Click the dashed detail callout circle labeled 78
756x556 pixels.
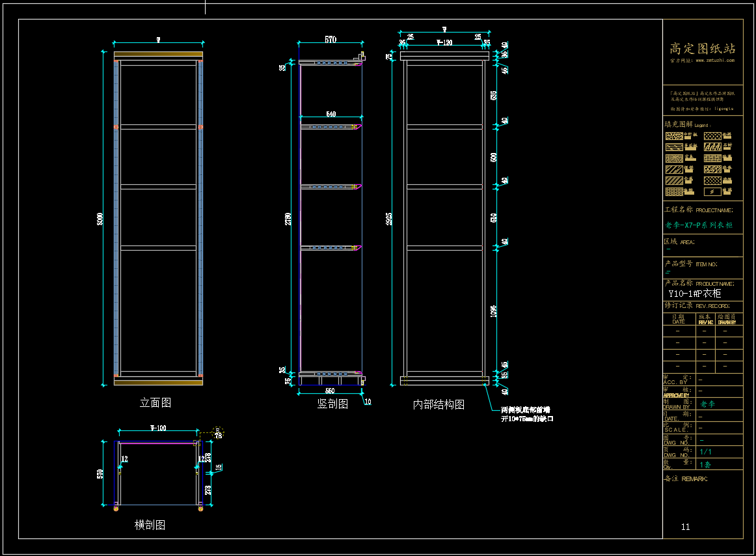(218, 432)
